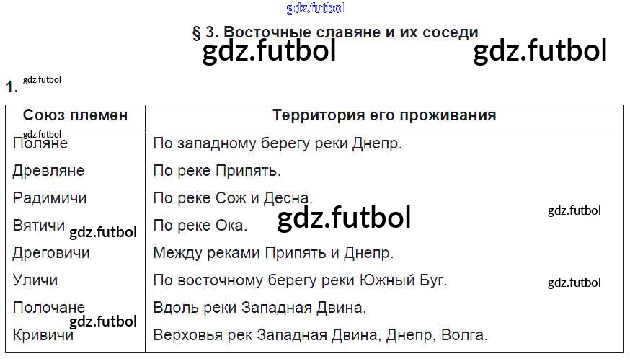The height and width of the screenshot is (364, 630).
Task: Click text Между реками Припять и Днепр
Action: [273, 253]
